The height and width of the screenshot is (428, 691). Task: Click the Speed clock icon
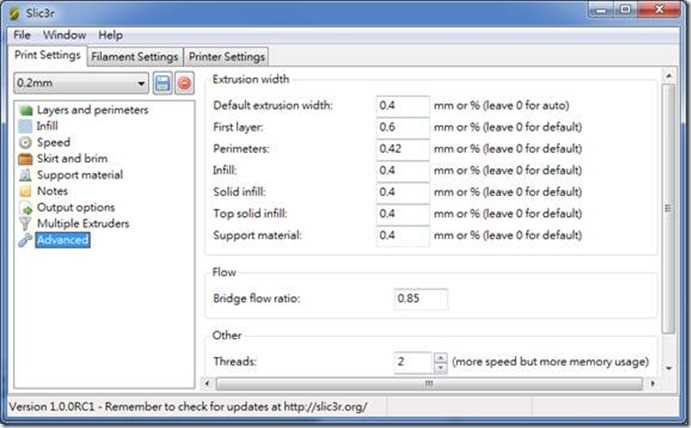pos(26,142)
